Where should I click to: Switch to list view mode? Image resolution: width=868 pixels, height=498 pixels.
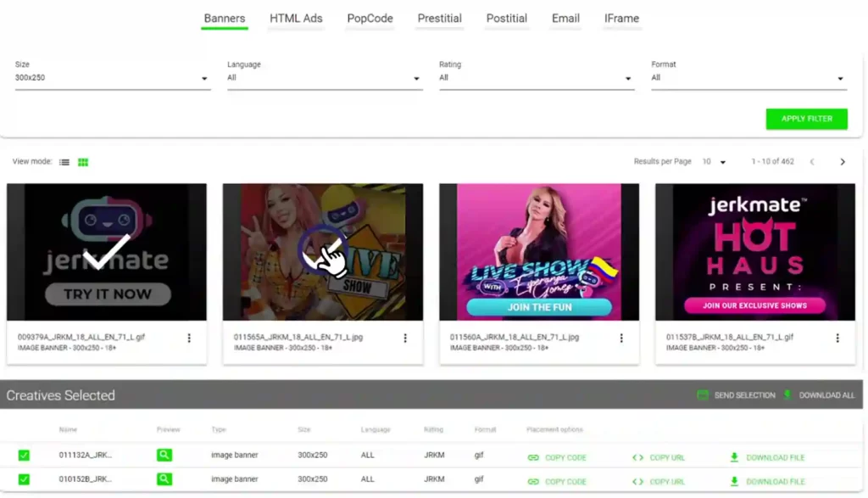(x=64, y=161)
